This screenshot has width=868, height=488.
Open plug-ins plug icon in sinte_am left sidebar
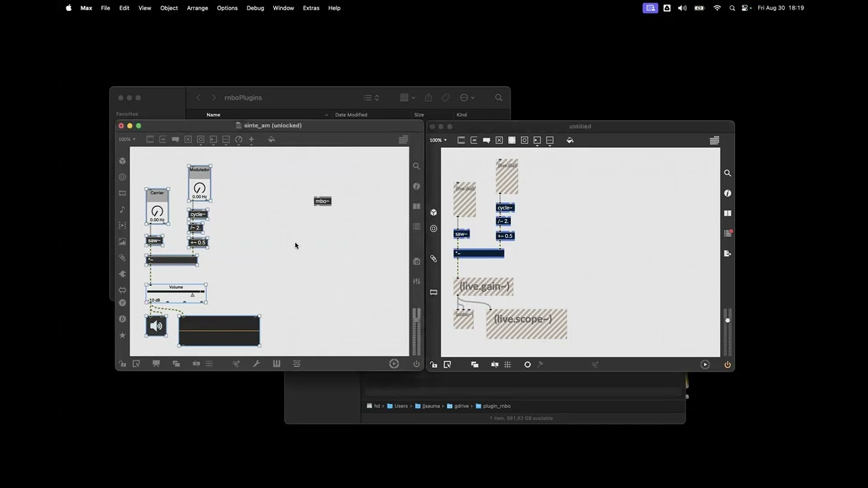[122, 274]
